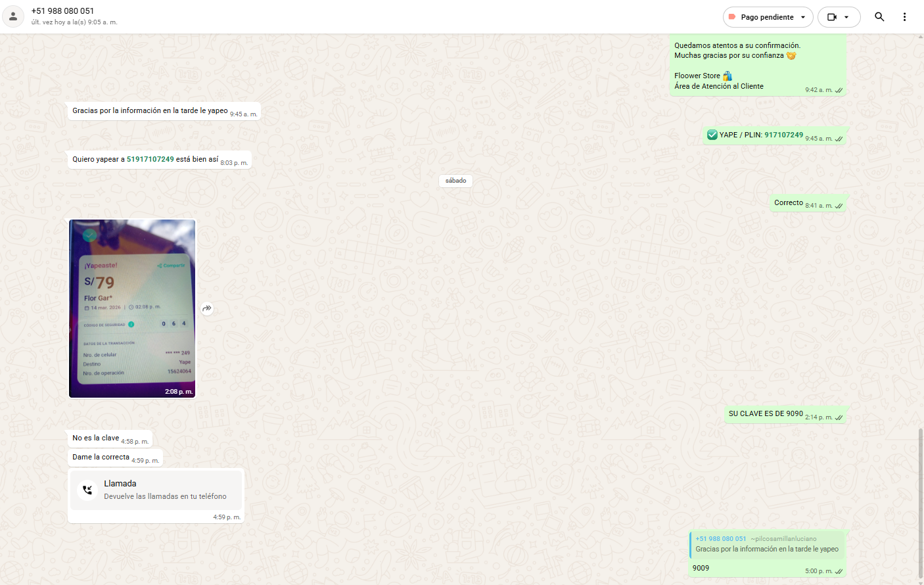This screenshot has height=585, width=924.
Task: Click the 917107249 number link
Action: (783, 135)
